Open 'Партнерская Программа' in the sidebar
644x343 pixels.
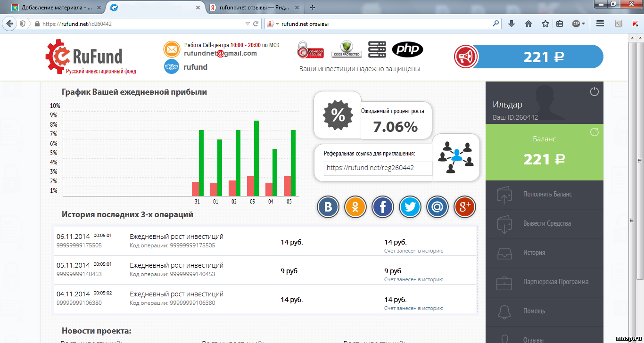coord(545,282)
